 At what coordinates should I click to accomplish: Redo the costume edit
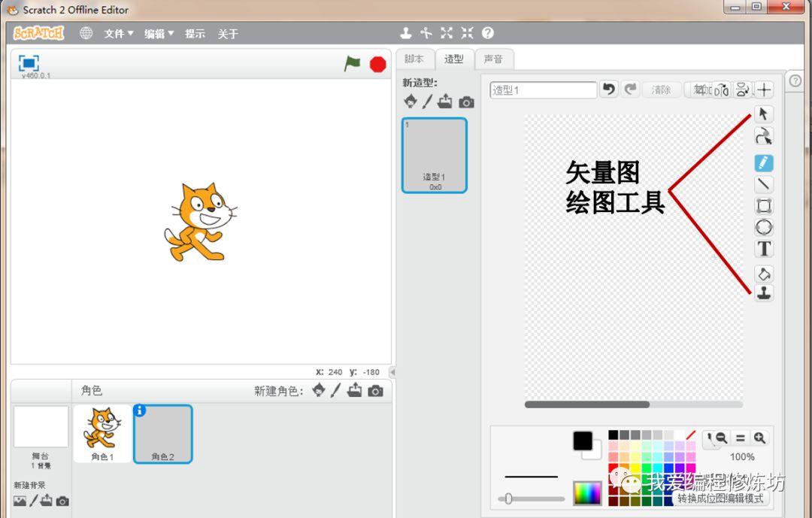click(x=630, y=89)
